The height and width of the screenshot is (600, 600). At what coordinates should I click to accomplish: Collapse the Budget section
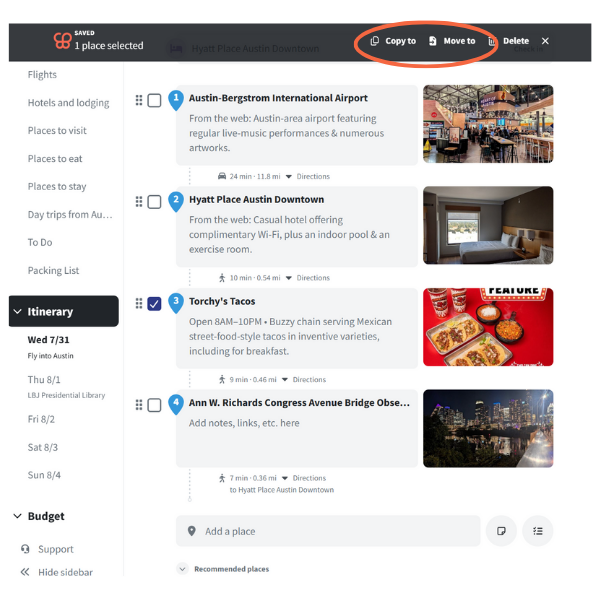[18, 516]
